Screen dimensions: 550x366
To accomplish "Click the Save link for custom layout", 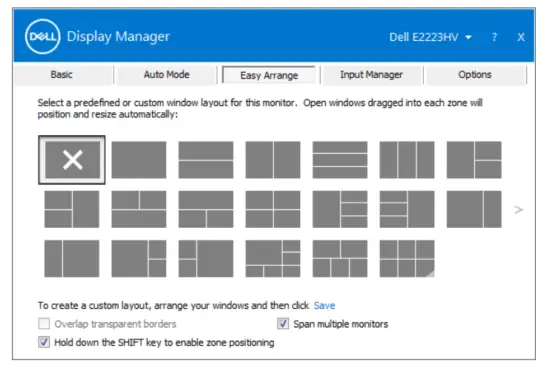I will 324,306.
